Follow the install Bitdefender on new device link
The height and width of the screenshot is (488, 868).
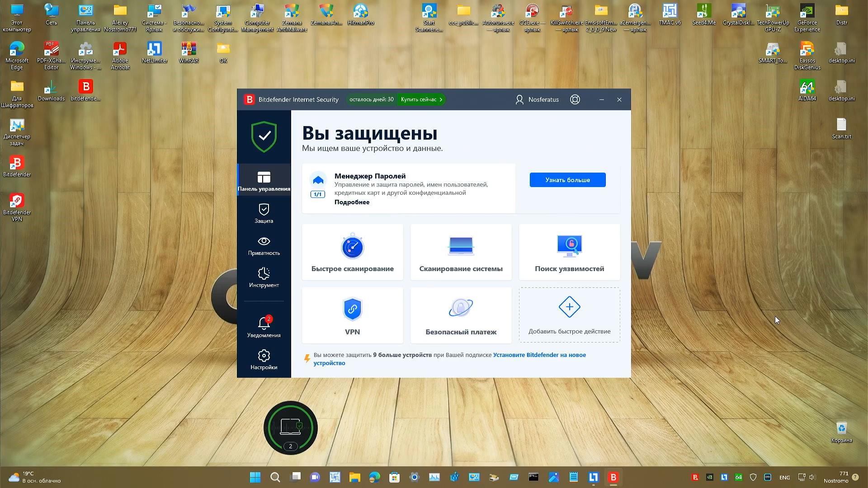539,355
